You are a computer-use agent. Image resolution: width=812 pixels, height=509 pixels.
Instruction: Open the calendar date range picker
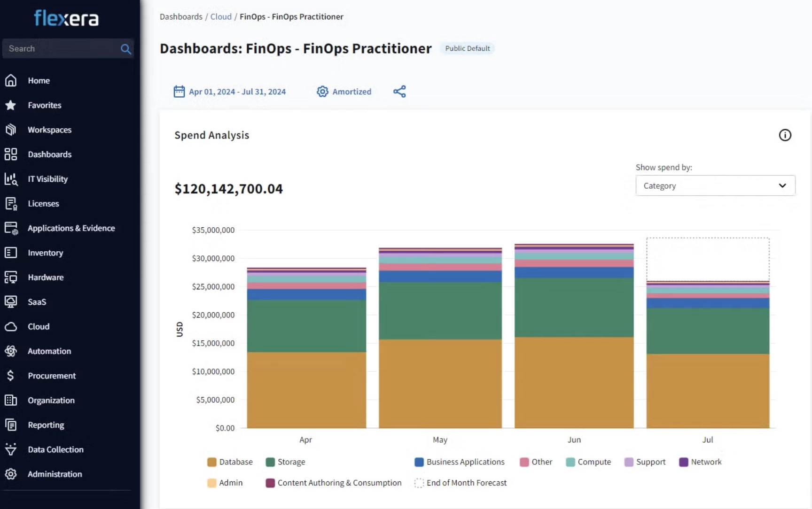(179, 92)
